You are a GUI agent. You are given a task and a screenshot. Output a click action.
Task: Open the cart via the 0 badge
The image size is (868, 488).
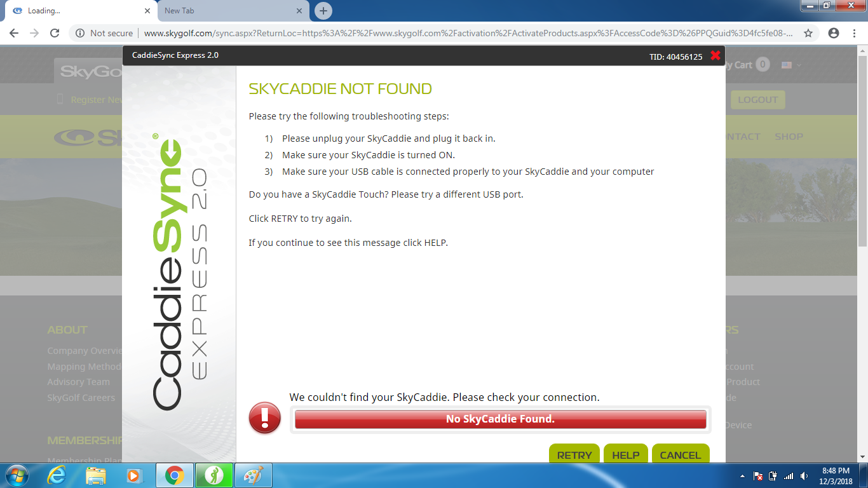tap(763, 64)
